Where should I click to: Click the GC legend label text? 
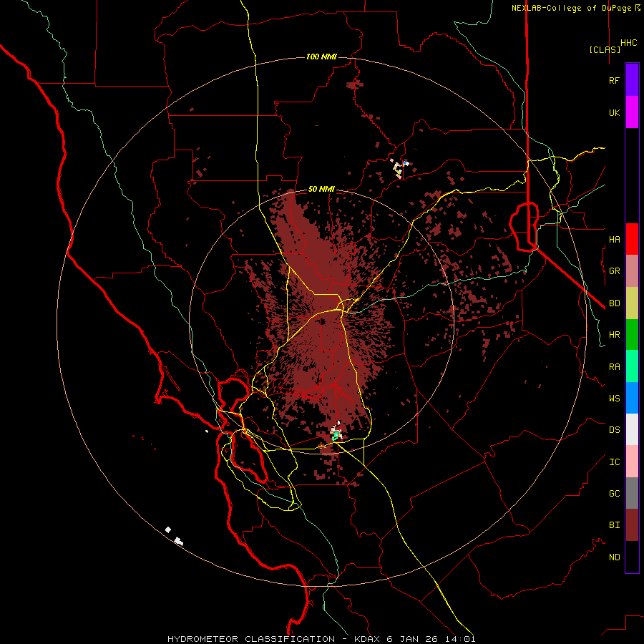click(614, 494)
